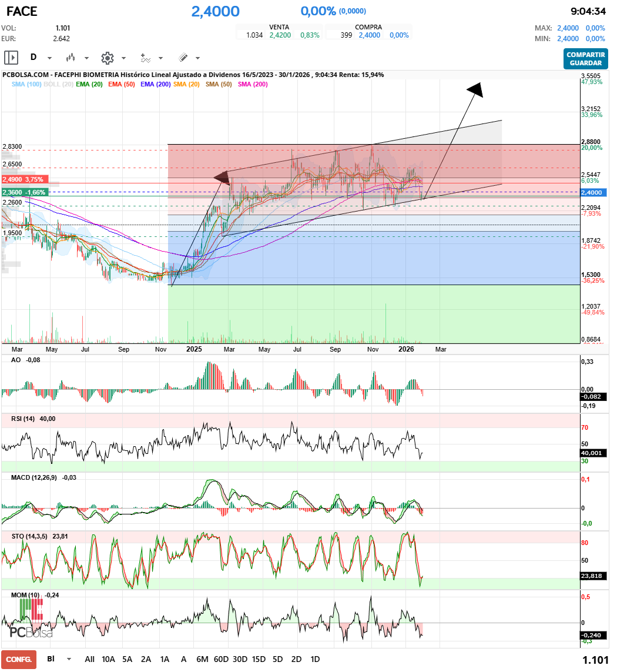Switch to the 1A time range
The width and height of the screenshot is (617, 672).
pyautogui.click(x=165, y=659)
